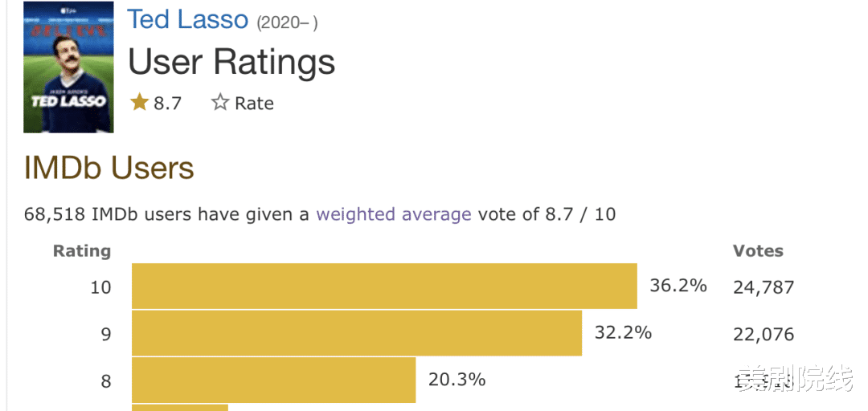The width and height of the screenshot is (868, 411).
Task: Click the Votes column header
Action: point(757,250)
